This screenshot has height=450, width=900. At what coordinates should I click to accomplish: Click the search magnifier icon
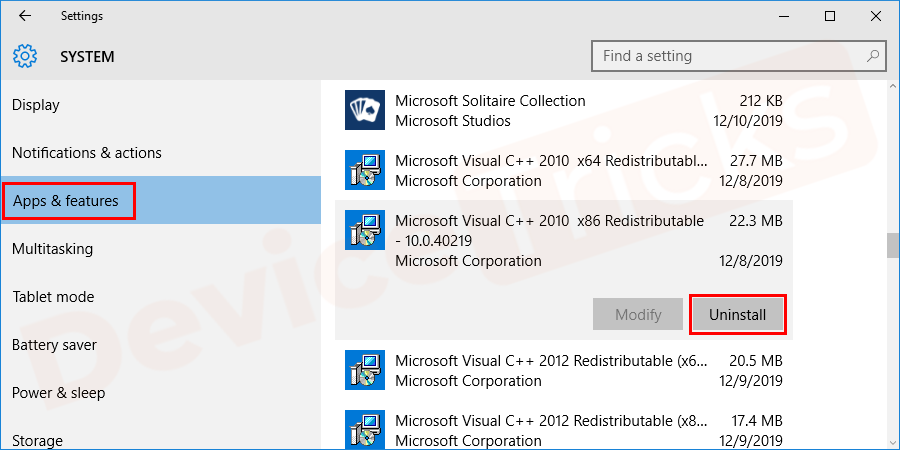pyautogui.click(x=873, y=56)
